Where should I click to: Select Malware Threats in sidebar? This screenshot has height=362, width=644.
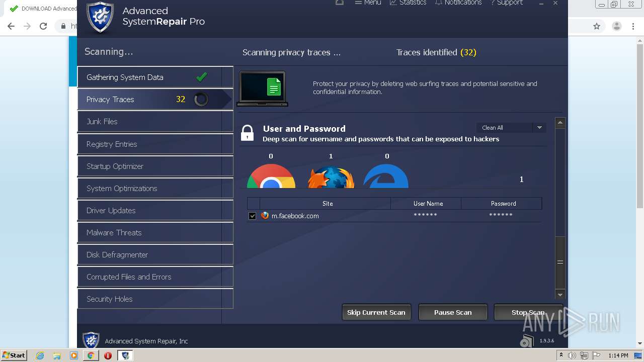pos(155,233)
